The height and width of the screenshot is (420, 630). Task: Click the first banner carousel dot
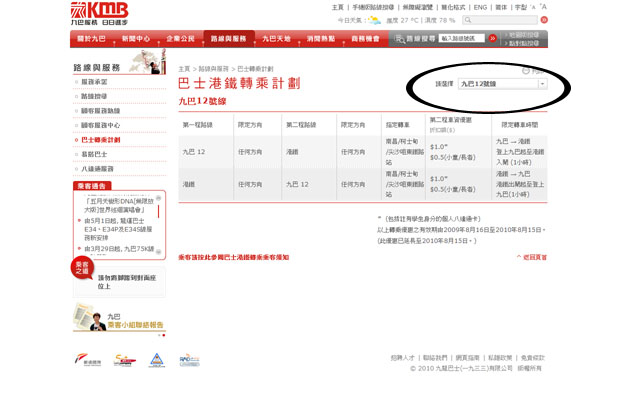pyautogui.click(x=159, y=335)
